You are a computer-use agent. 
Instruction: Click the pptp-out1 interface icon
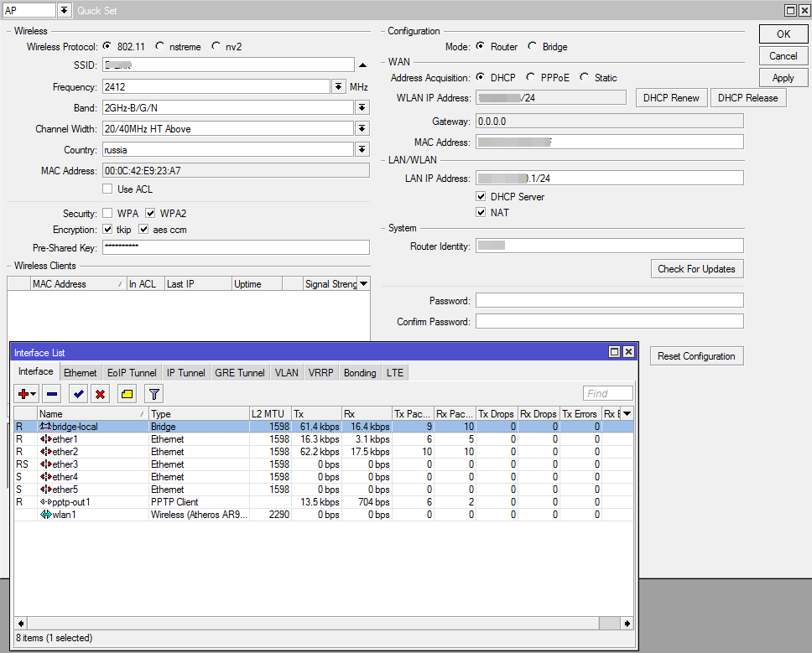[45, 502]
